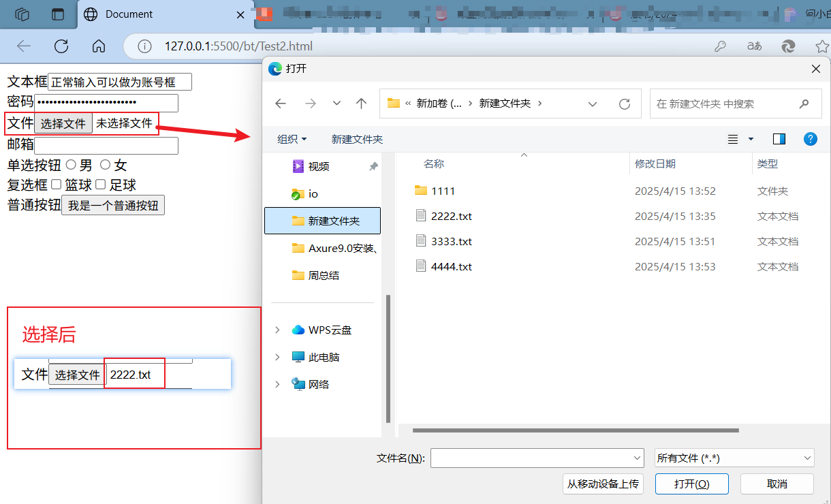This screenshot has width=831, height=504.
Task: Click the 打开(O) button
Action: tap(691, 484)
